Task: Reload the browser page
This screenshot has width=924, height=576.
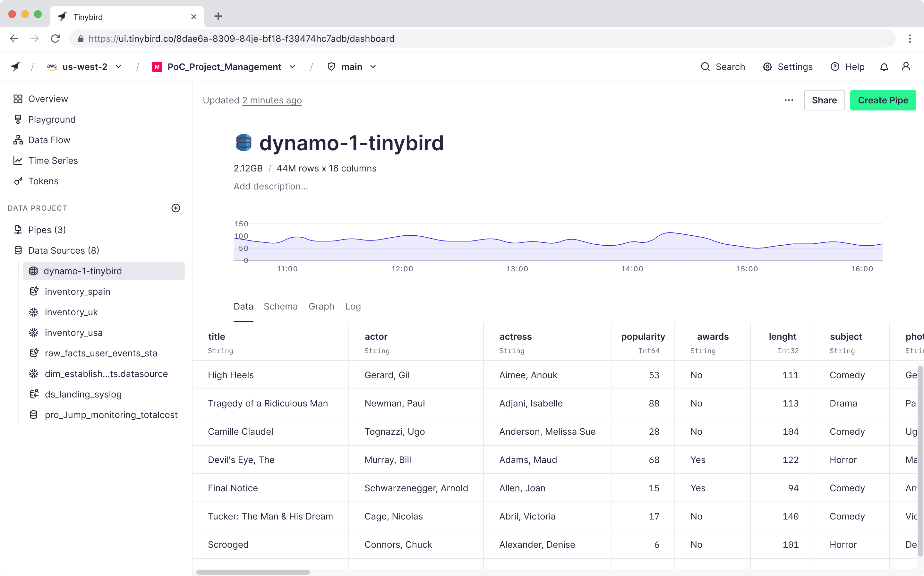Action: click(x=56, y=39)
